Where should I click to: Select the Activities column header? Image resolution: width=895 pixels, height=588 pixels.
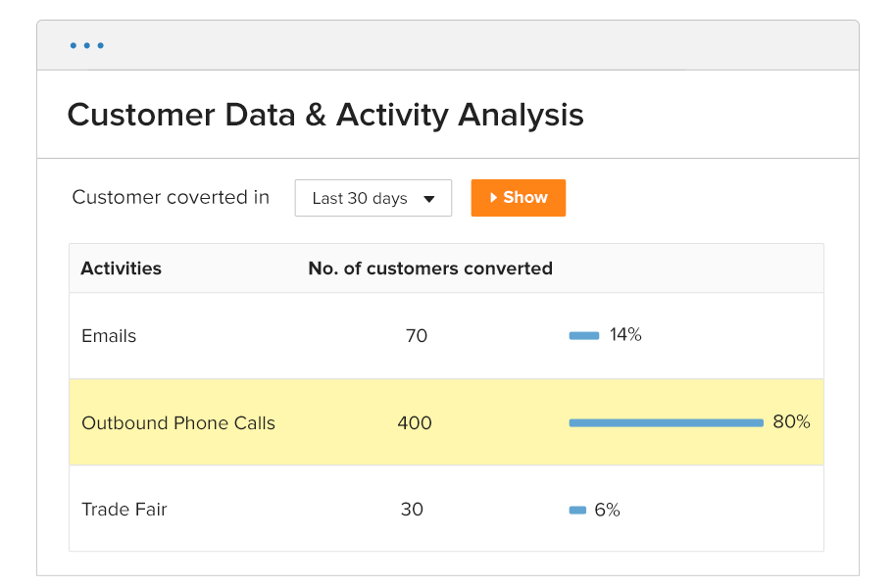[x=122, y=269]
